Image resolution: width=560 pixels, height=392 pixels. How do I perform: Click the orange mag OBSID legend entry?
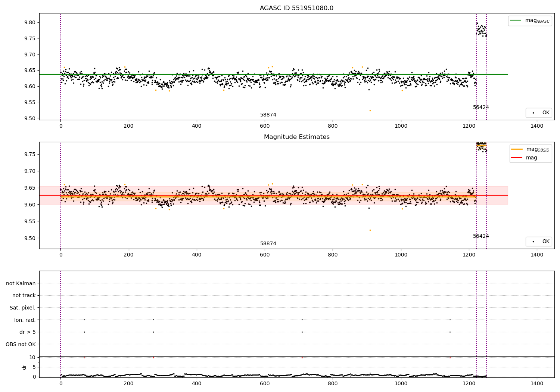(530, 149)
